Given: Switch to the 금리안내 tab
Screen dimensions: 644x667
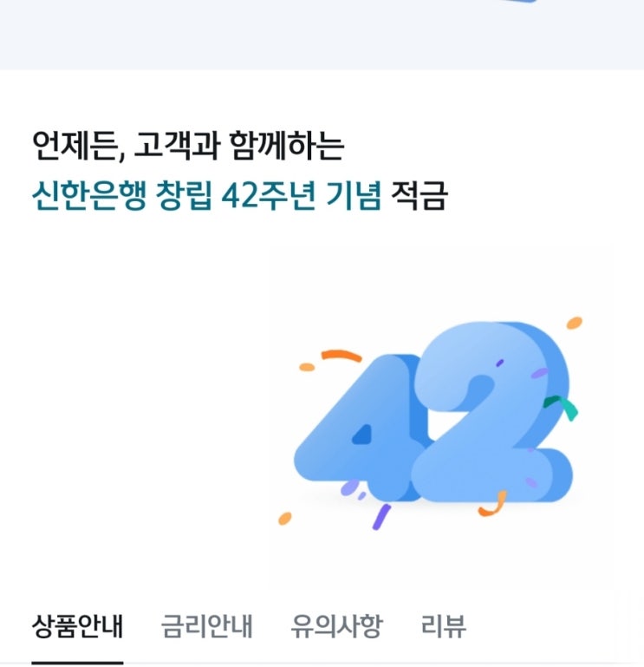Looking at the screenshot, I should click(x=207, y=625).
